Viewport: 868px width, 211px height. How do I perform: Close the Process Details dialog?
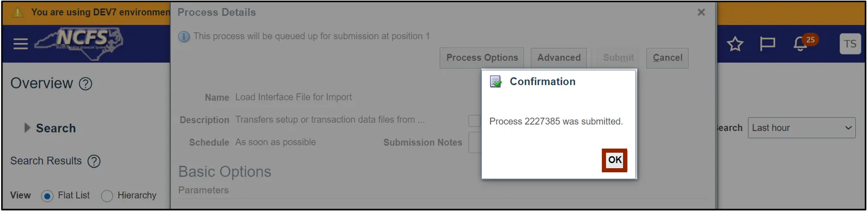click(701, 12)
